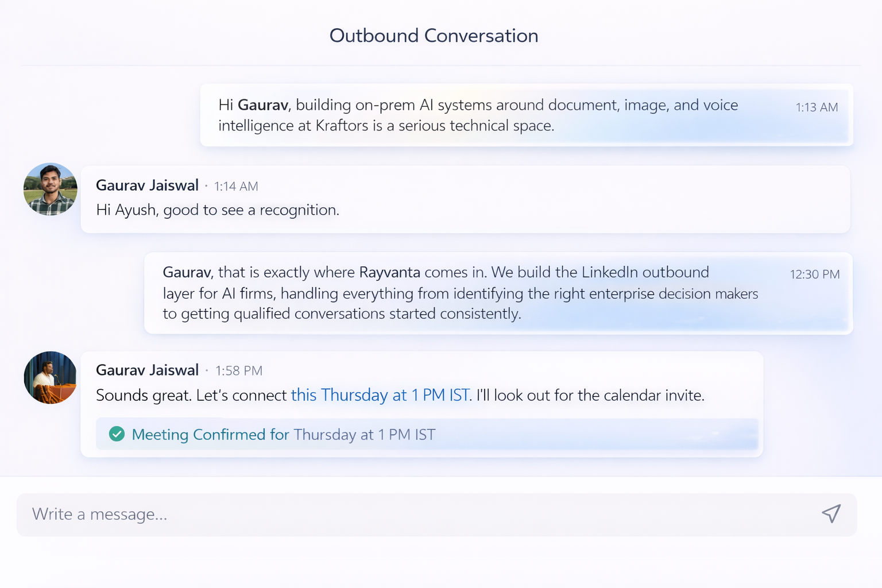Click the divider line under the conversation title
882x588 pixels.
[x=441, y=65]
